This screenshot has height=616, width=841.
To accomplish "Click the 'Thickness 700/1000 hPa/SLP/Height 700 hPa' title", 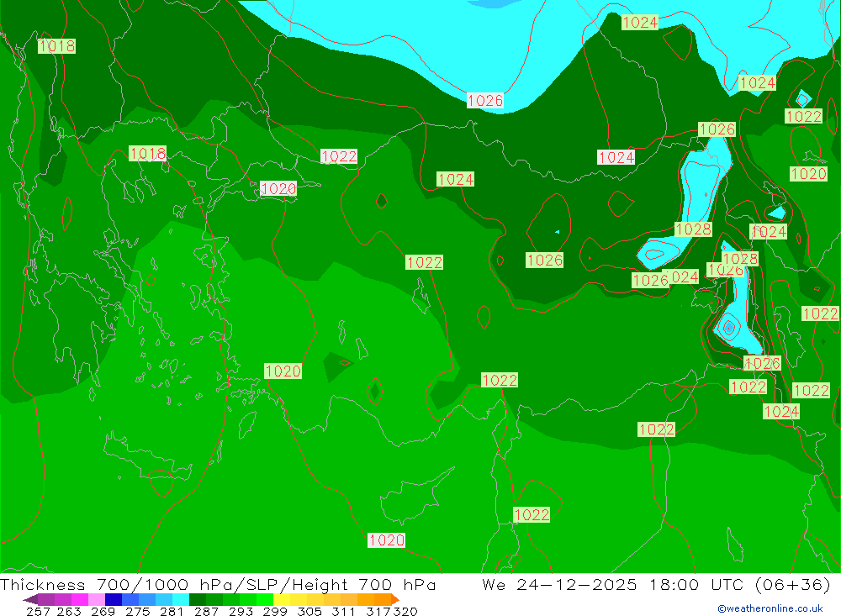I will tap(219, 584).
